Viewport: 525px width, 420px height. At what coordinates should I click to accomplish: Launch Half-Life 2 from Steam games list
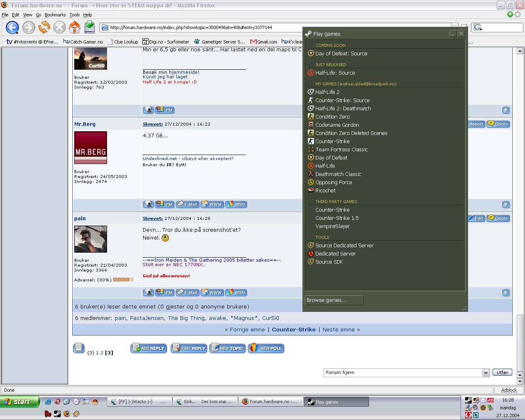pyautogui.click(x=327, y=92)
